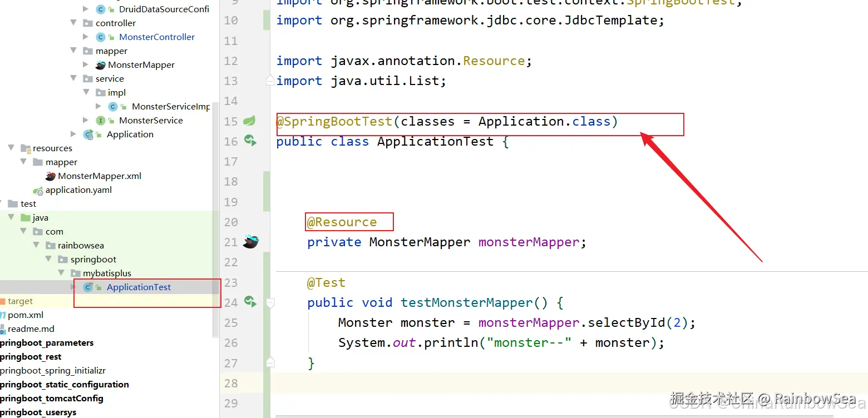Collapse the rainbowsea package node

click(36, 245)
